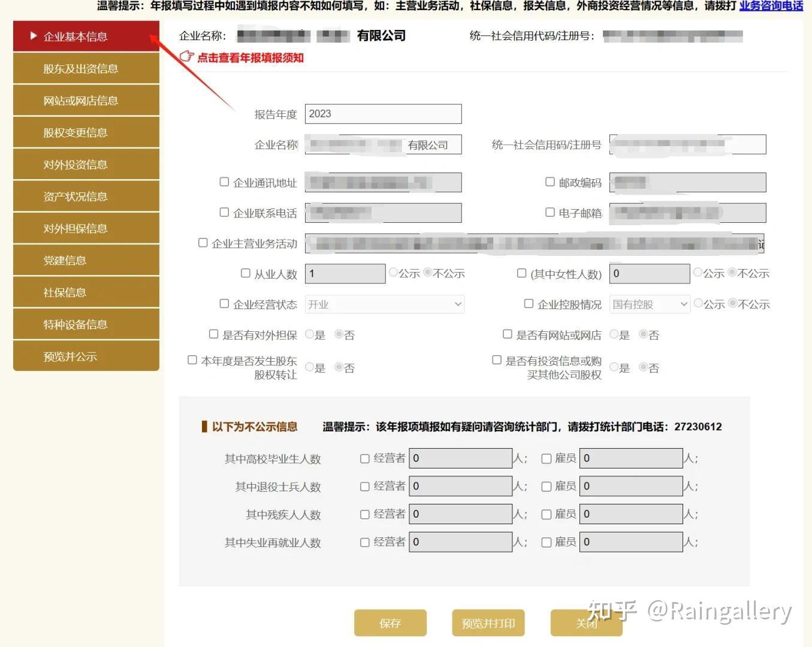Screen dimensions: 812x647
Task: Tick 雇员 checkbox for 其中高校毕业生人数
Action: pos(546,458)
